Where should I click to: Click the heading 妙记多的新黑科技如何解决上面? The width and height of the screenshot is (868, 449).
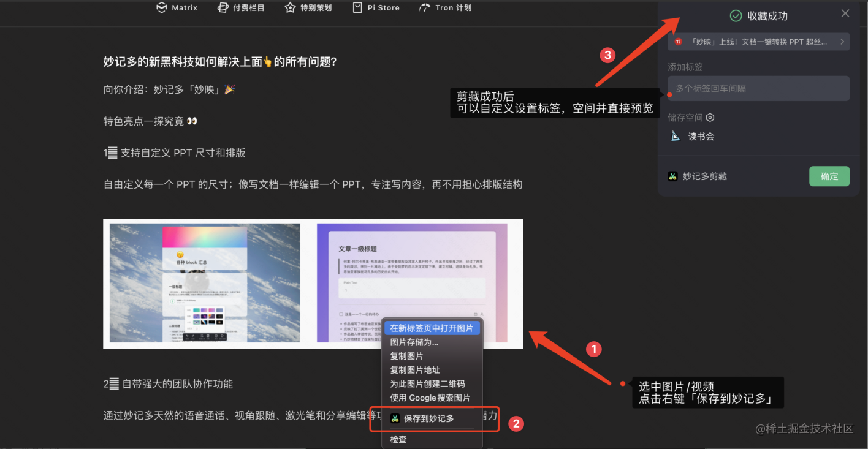point(221,61)
